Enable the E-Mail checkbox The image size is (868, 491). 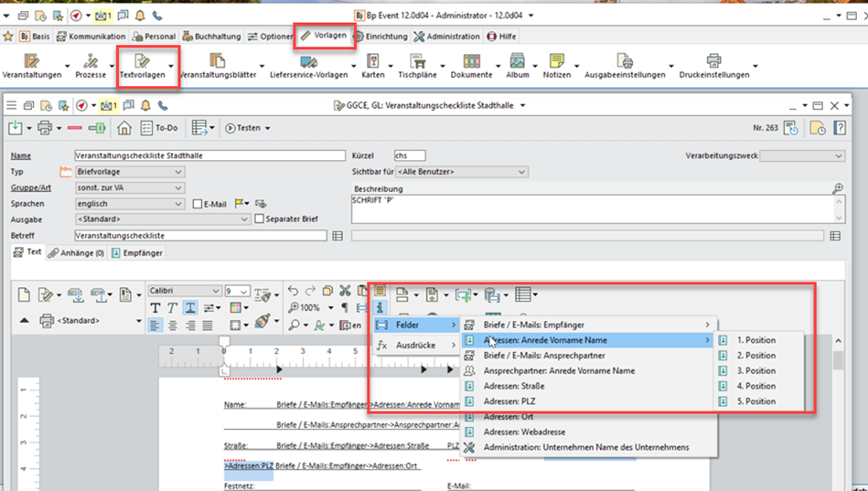(x=198, y=205)
